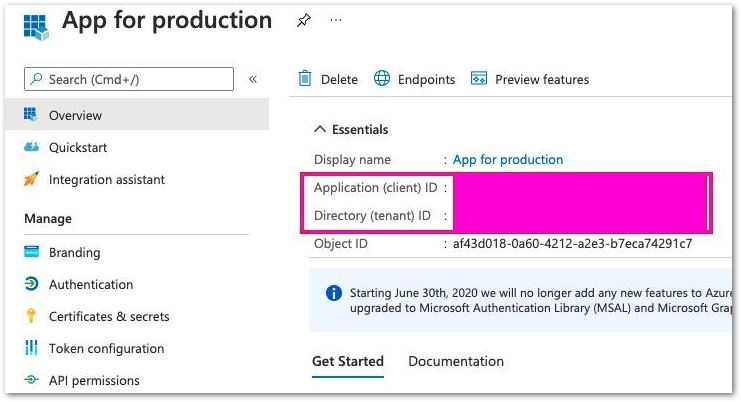Open Authentication under Manage
Screen dimensions: 741x402
[91, 284]
